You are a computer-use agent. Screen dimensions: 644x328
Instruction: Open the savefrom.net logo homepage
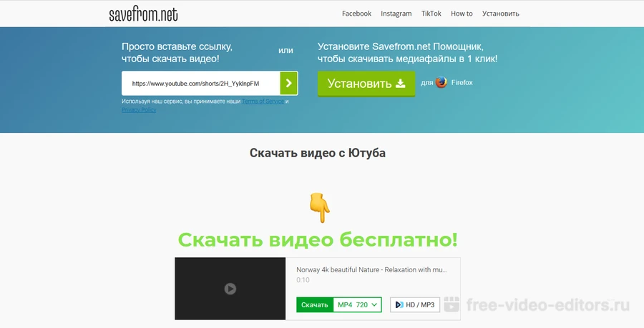tap(143, 14)
